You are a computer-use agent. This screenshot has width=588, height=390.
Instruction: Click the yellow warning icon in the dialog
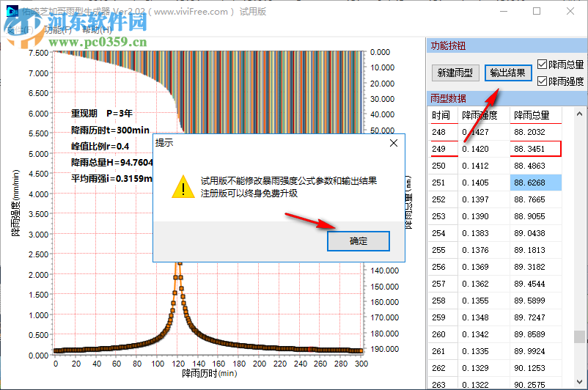coord(183,187)
